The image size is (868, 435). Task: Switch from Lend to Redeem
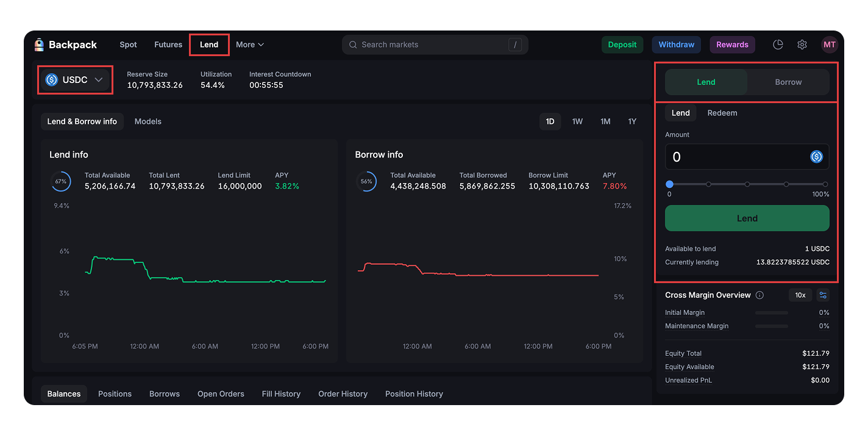(x=722, y=113)
